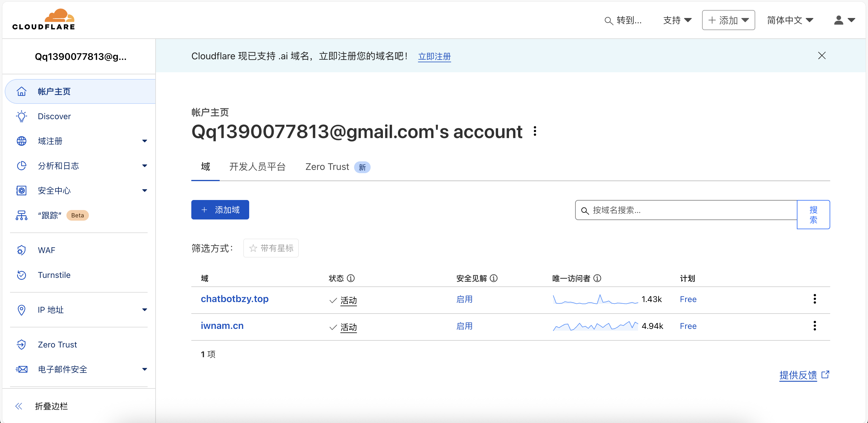This screenshot has height=423, width=868.
Task: Select the 域 tab
Action: click(205, 167)
